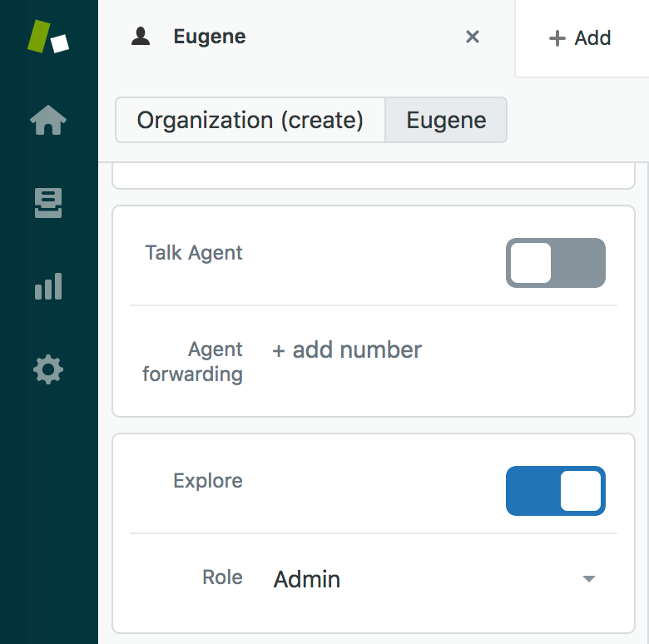This screenshot has height=644, width=649.
Task: Enable the Talk Agent switch
Action: point(556,263)
